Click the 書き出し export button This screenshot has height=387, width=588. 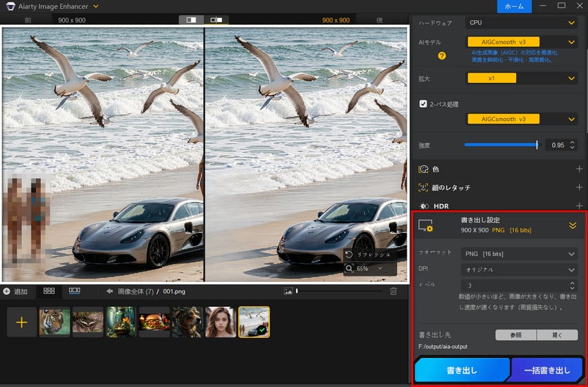[x=461, y=370]
